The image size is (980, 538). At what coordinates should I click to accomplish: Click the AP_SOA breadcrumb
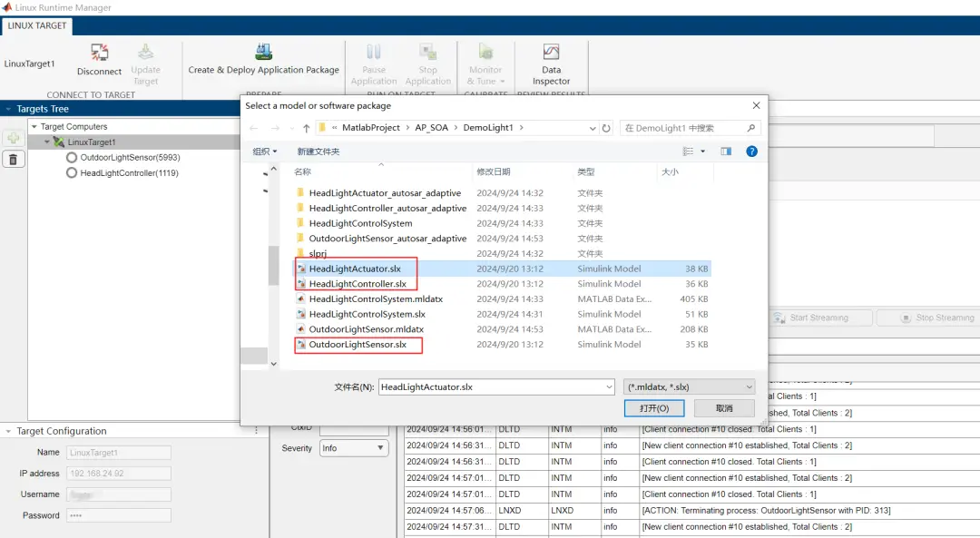coord(431,128)
